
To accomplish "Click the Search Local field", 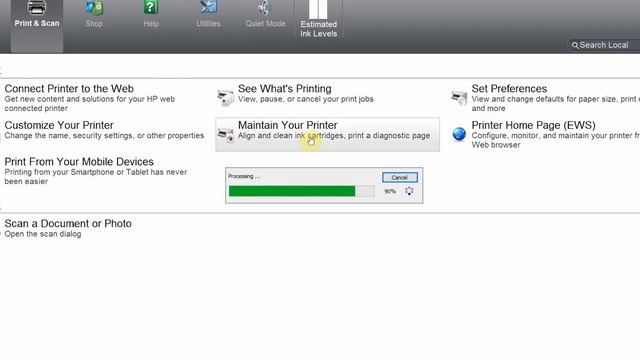I will (x=604, y=45).
